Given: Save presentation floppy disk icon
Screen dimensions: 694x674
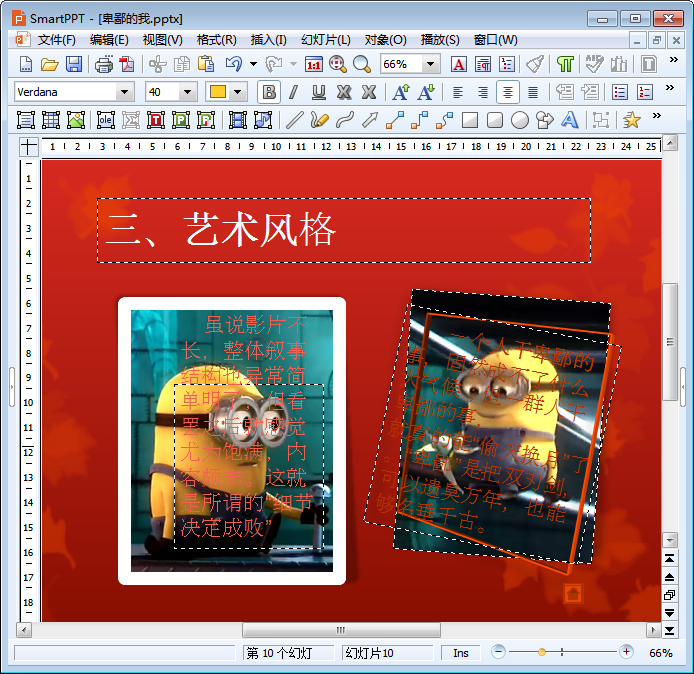Looking at the screenshot, I should tap(73, 64).
